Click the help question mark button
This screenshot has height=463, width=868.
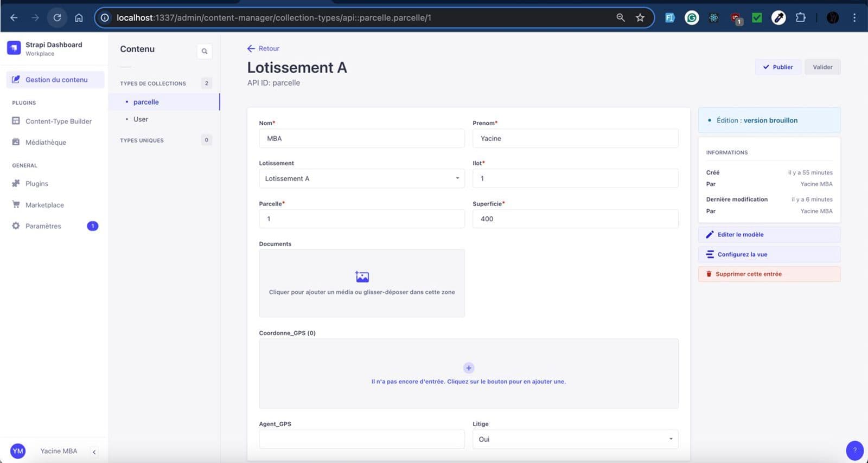pyautogui.click(x=854, y=450)
